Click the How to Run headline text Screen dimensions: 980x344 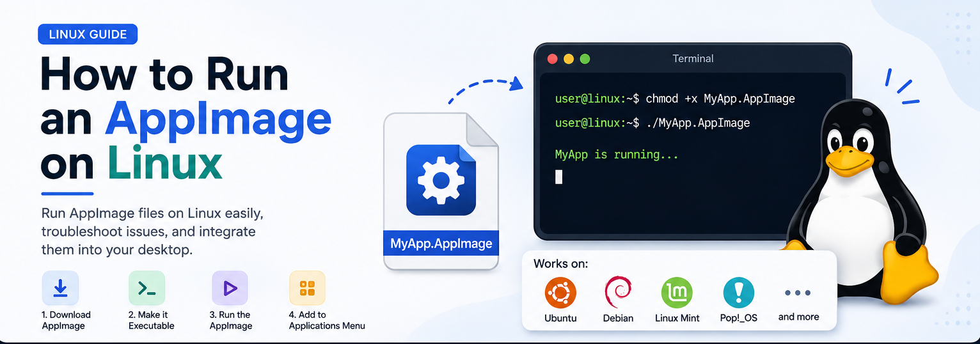(x=164, y=74)
